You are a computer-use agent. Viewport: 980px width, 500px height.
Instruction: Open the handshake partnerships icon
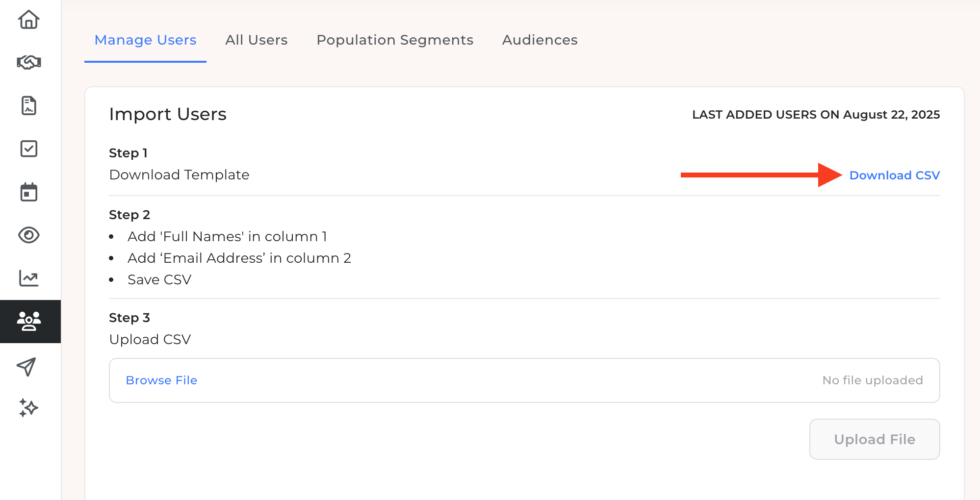pyautogui.click(x=29, y=62)
